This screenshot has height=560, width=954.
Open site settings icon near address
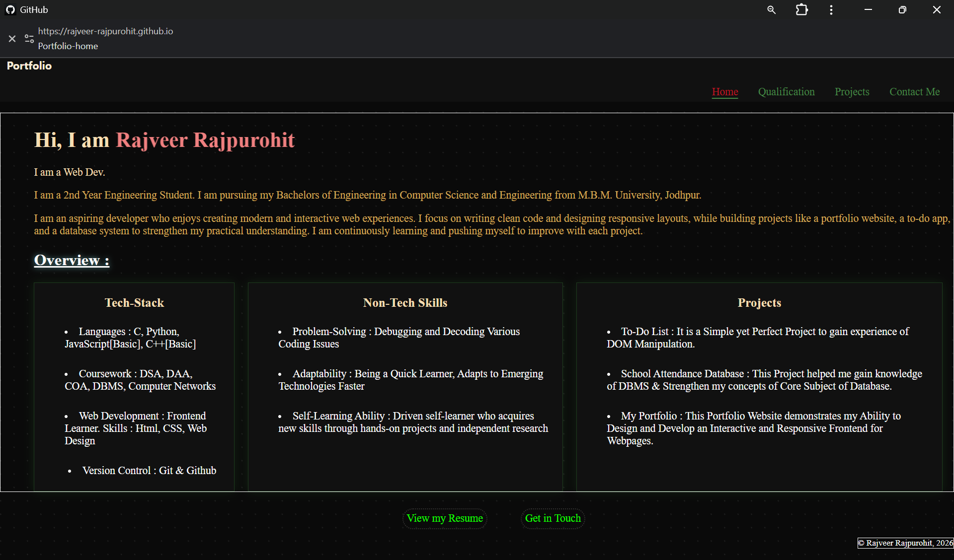[x=29, y=39]
